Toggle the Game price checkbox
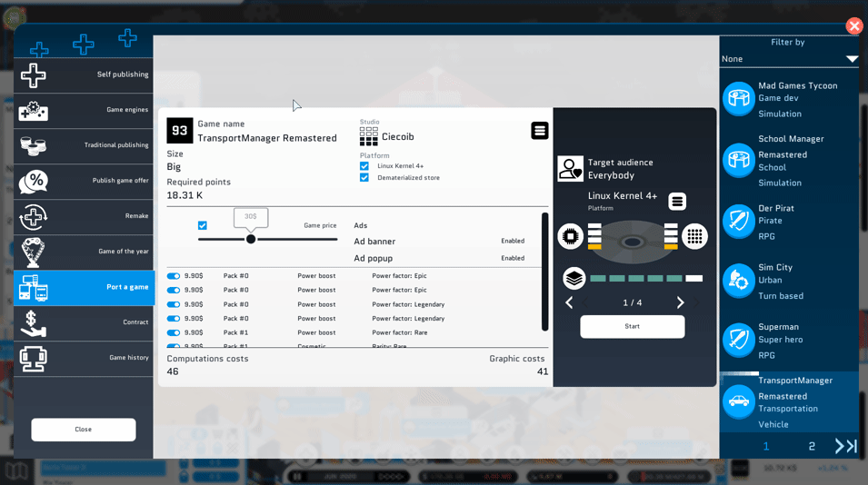This screenshot has width=868, height=485. point(203,225)
